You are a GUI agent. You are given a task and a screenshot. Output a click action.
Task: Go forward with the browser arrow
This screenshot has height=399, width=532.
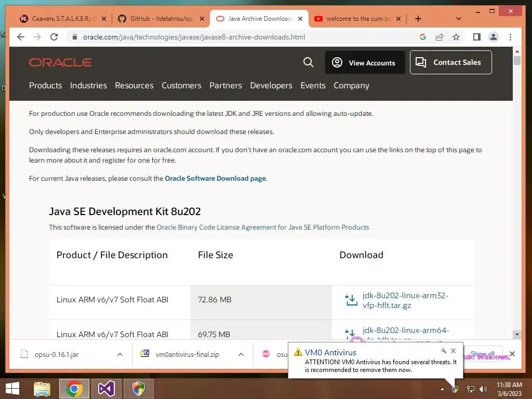click(37, 37)
